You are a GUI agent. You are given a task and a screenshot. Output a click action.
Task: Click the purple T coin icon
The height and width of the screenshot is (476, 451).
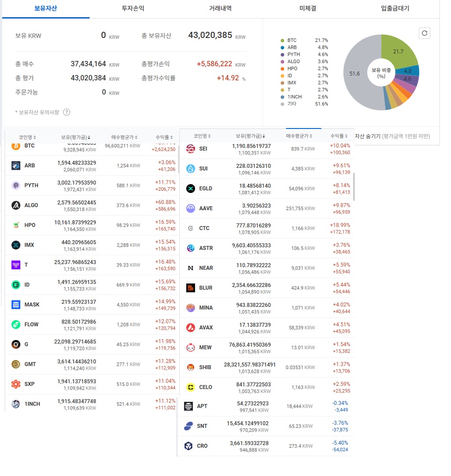point(16,265)
